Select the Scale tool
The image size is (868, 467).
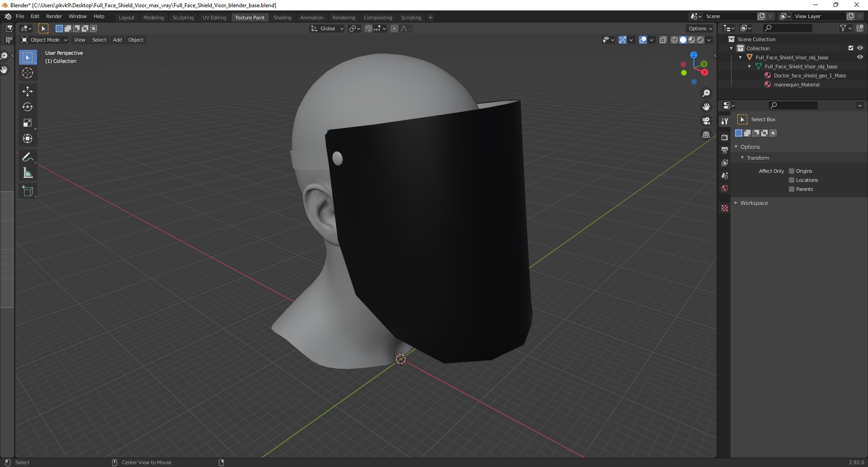tap(28, 123)
